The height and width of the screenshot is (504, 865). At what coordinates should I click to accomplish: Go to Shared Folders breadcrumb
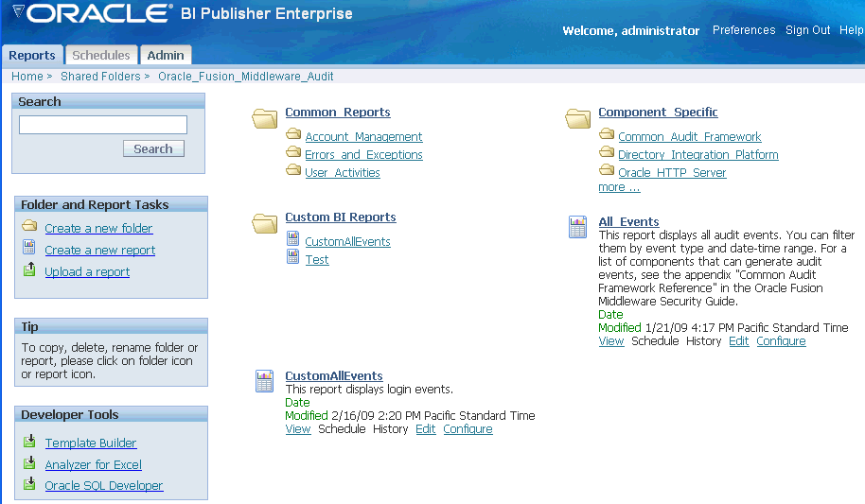point(100,76)
